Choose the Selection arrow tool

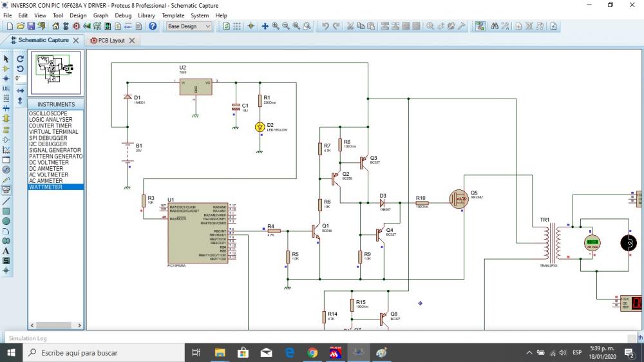click(x=6, y=59)
